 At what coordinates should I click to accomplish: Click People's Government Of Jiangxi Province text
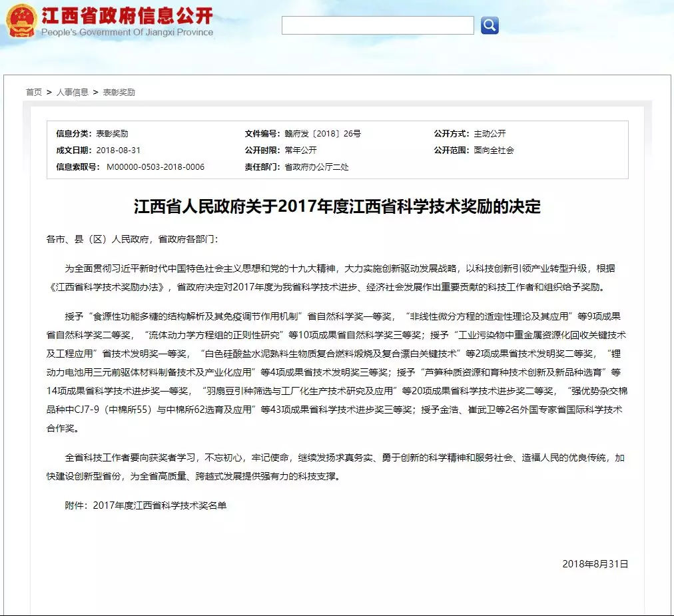(x=127, y=32)
